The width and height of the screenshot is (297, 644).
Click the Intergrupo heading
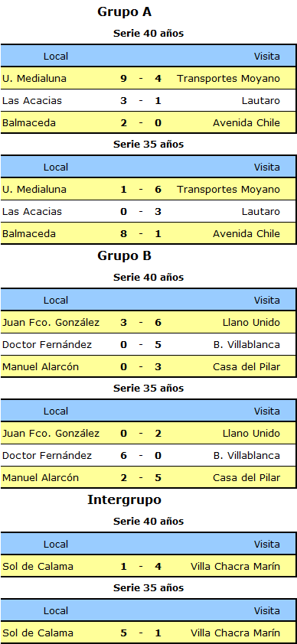click(x=124, y=500)
